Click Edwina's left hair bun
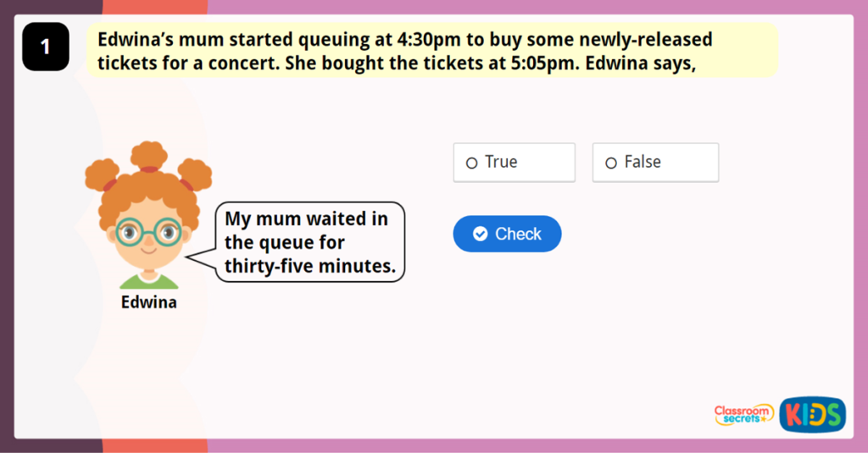The width and height of the screenshot is (868, 453). coord(103,176)
